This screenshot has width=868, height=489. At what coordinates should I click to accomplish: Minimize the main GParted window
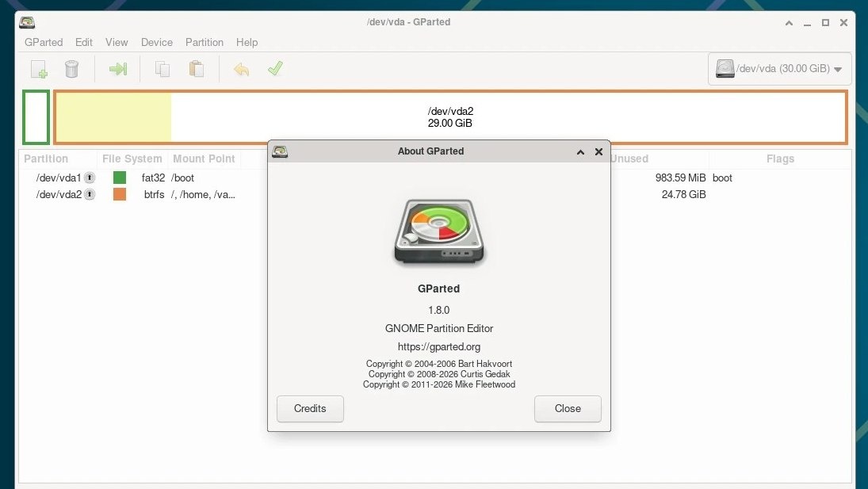pyautogui.click(x=808, y=23)
